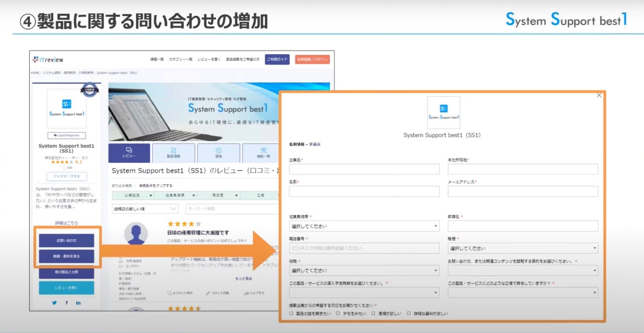Click HOME in the breadcrumb
The height and width of the screenshot is (333, 644).
(35, 73)
